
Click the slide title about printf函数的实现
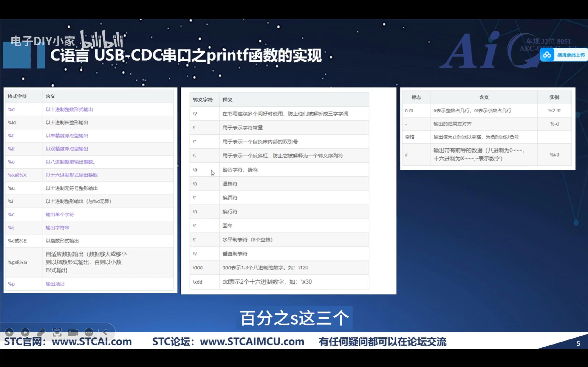click(x=186, y=56)
